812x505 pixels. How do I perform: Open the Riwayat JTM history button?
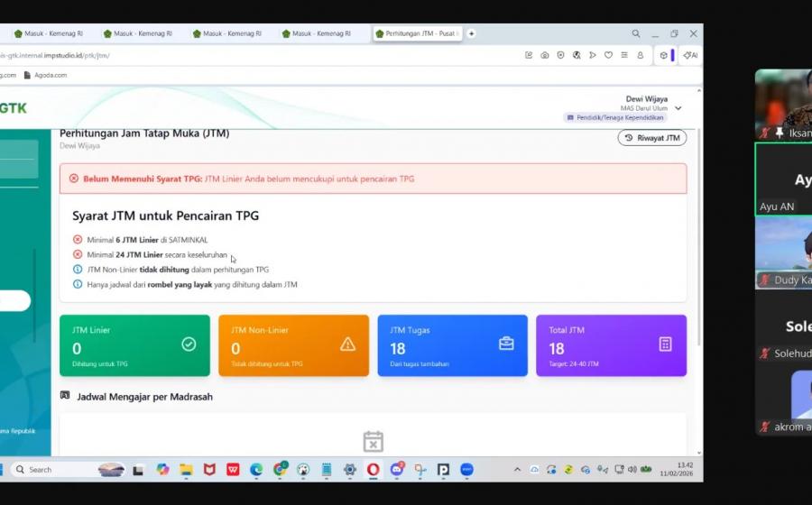coord(652,138)
